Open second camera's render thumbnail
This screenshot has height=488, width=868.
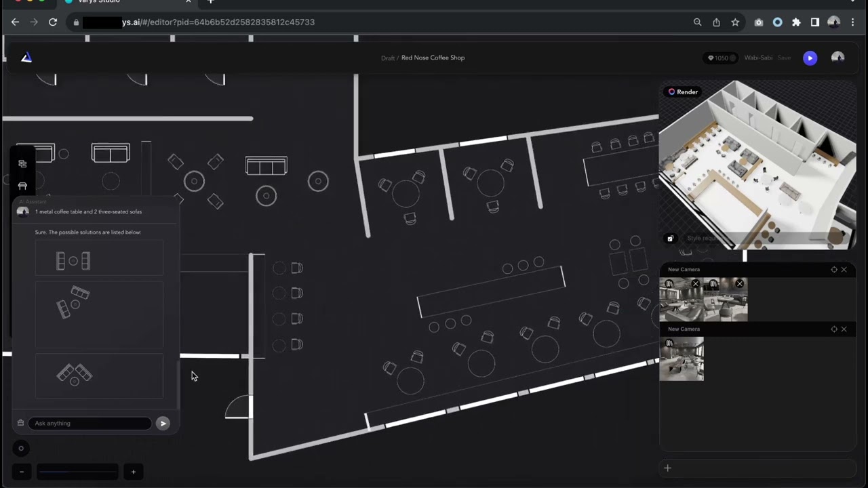point(682,359)
